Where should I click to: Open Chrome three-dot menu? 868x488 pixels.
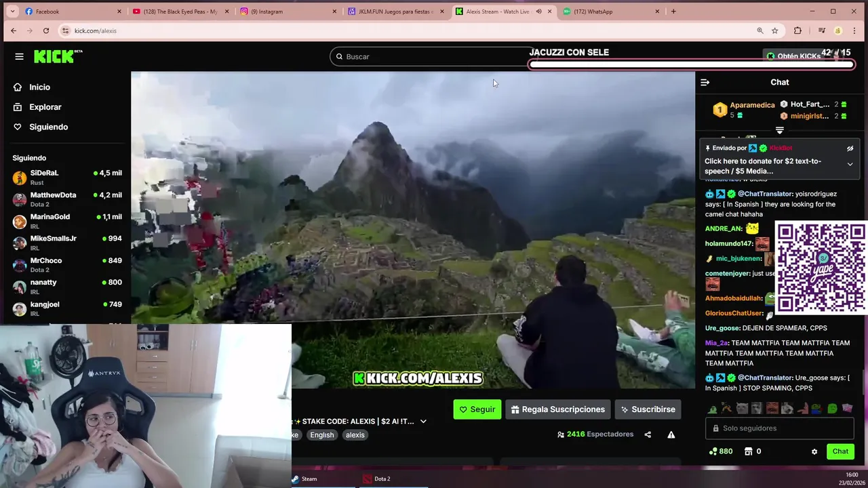[854, 30]
